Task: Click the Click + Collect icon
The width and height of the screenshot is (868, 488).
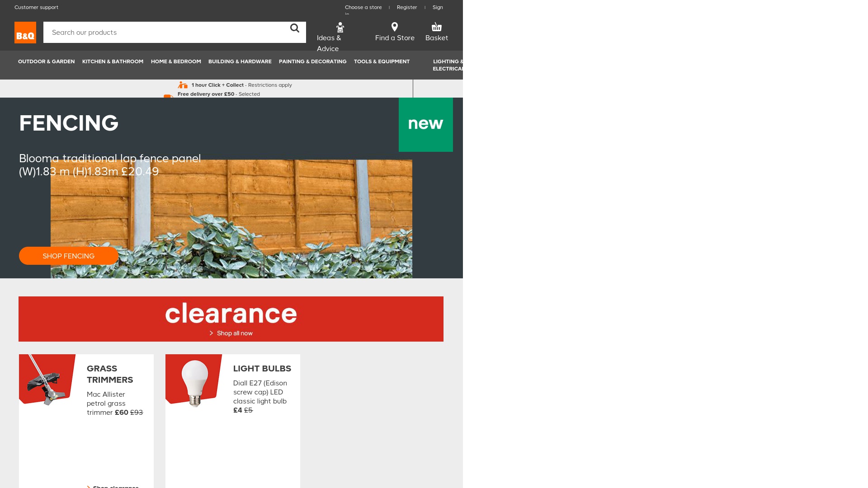Action: pyautogui.click(x=183, y=85)
